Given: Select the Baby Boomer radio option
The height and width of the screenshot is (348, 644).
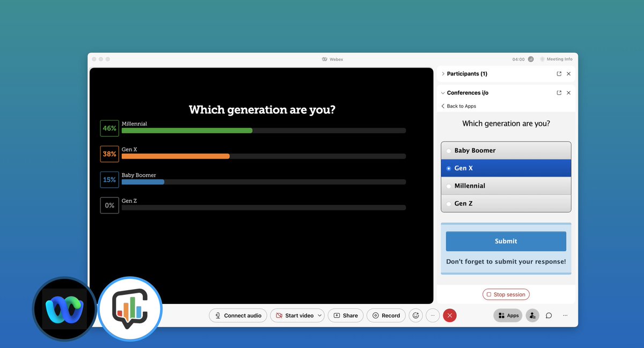Looking at the screenshot, I should click(449, 150).
